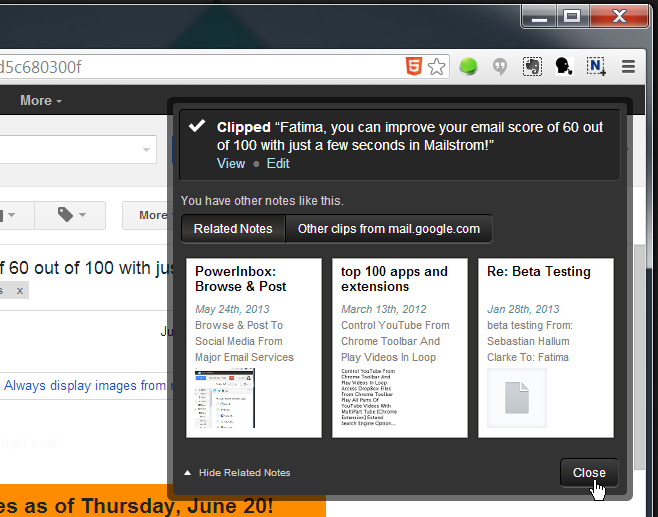Image resolution: width=658 pixels, height=517 pixels.
Task: Click Always display images from link
Action: pyautogui.click(x=85, y=385)
